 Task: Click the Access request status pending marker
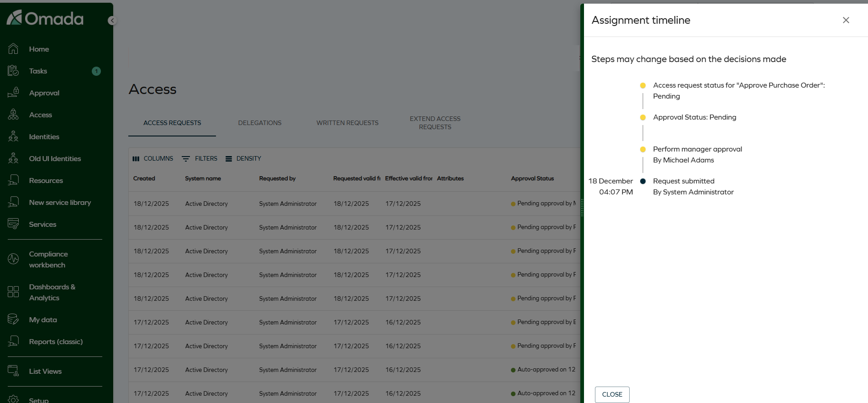click(643, 85)
